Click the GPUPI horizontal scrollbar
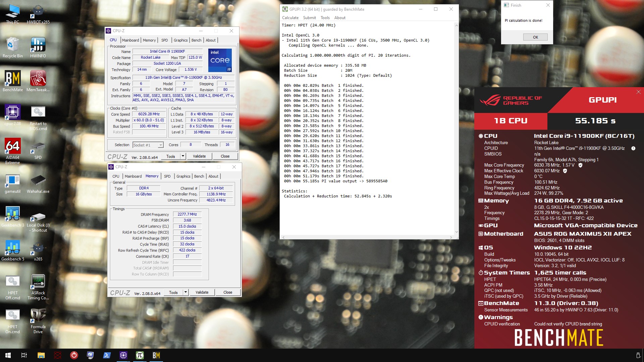 (x=367, y=237)
